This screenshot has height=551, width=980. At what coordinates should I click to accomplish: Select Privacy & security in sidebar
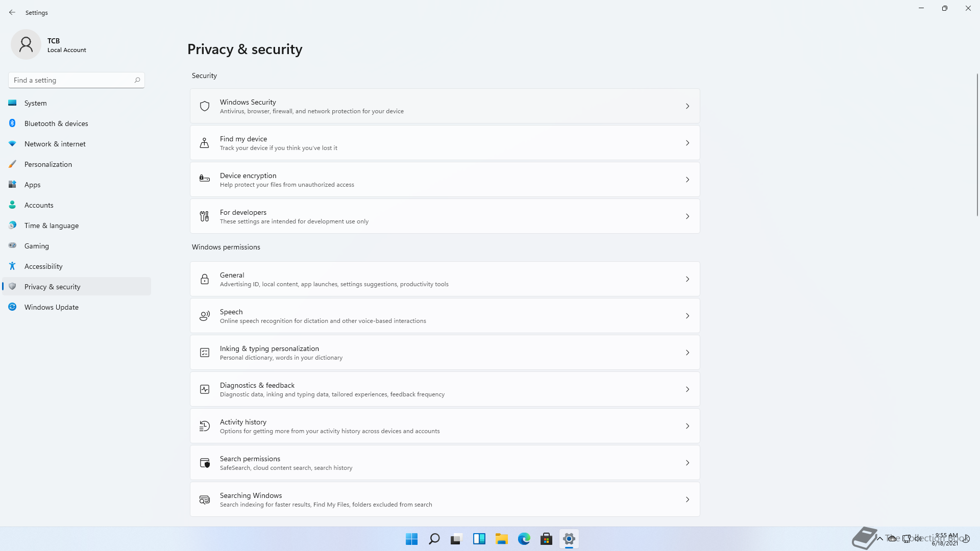(77, 287)
